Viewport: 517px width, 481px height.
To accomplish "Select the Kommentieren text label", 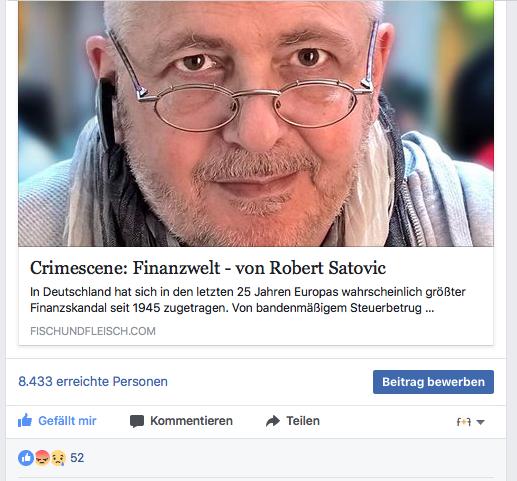I will 191,421.
